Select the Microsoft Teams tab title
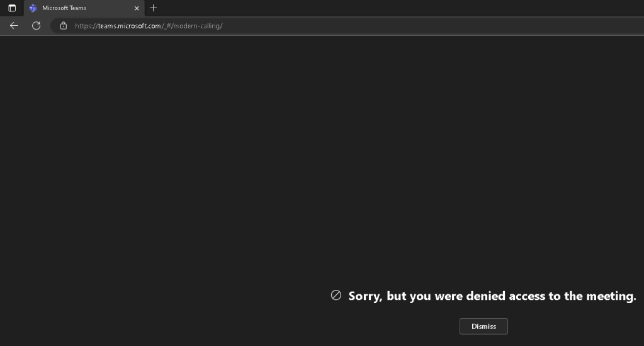This screenshot has height=346, width=644. (64, 8)
